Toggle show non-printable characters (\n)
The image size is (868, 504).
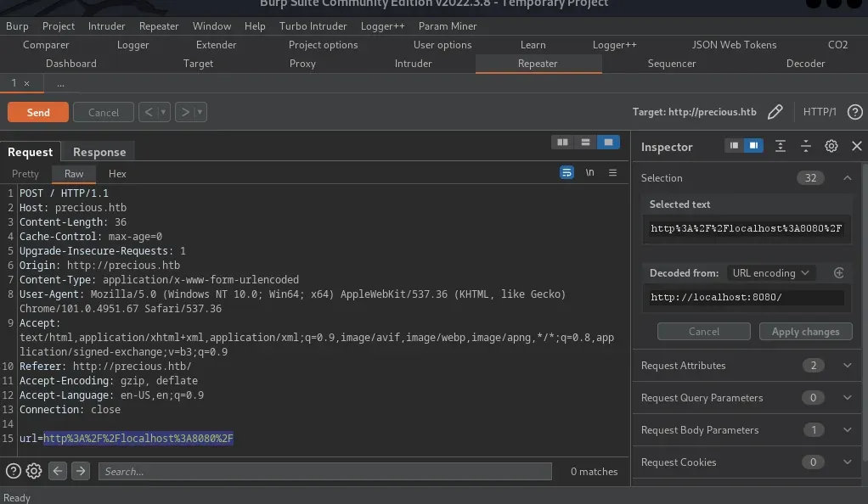click(590, 172)
